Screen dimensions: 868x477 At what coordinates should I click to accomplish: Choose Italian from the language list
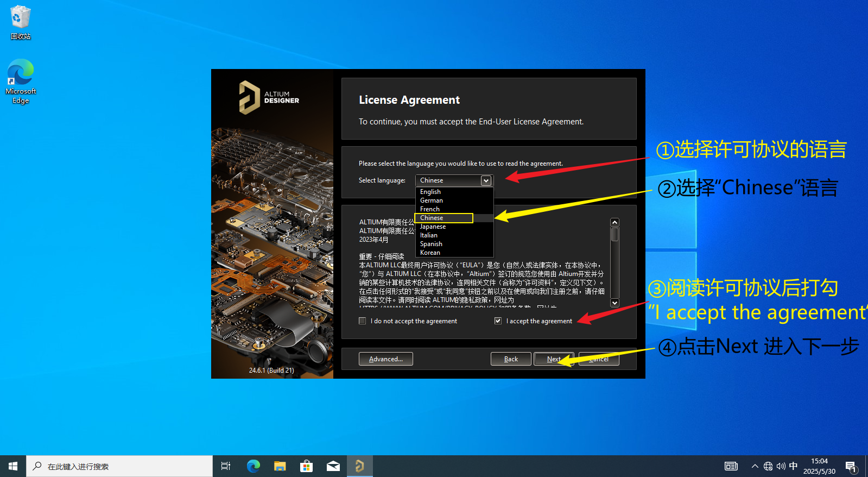[x=454, y=235]
